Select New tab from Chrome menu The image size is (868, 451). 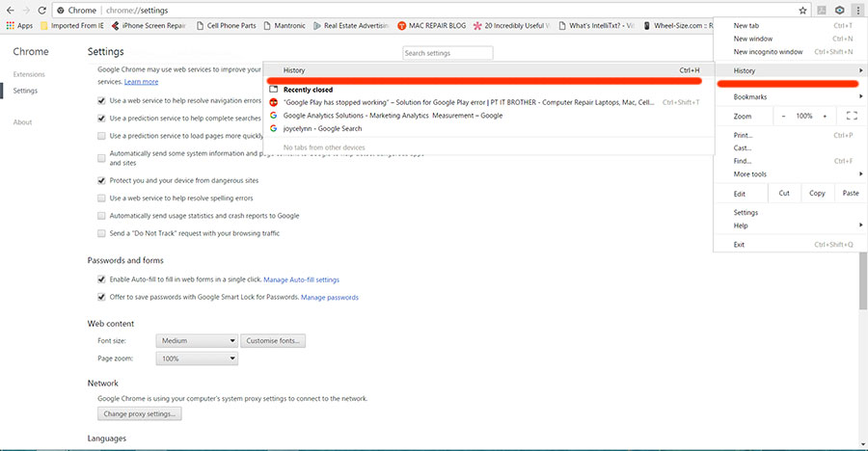pyautogui.click(x=791, y=25)
